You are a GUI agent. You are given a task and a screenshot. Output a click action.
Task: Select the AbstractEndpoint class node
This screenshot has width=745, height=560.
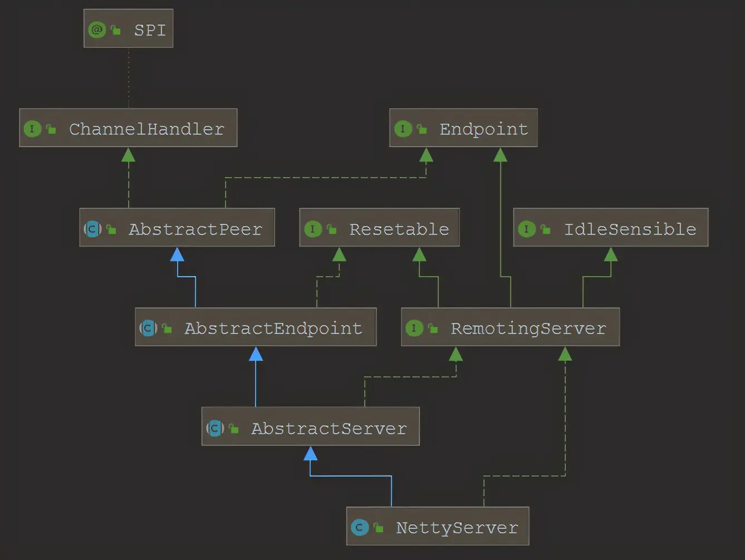256,327
